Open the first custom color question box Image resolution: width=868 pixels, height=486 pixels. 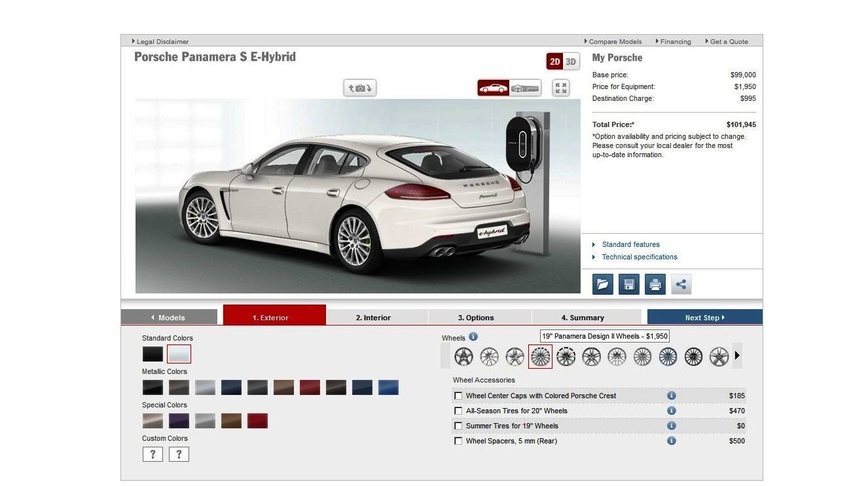click(x=153, y=455)
